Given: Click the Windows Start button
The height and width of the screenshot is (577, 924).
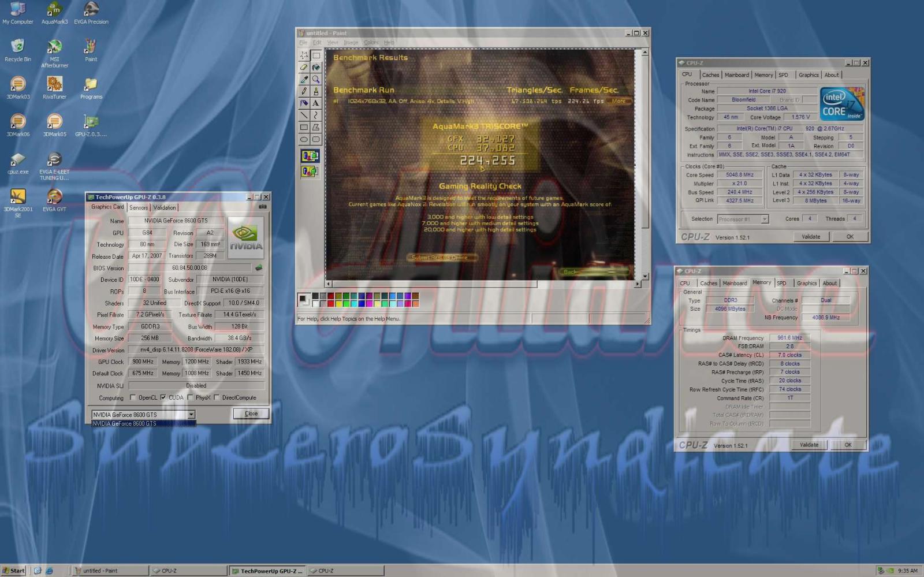Looking at the screenshot, I should pos(13,571).
